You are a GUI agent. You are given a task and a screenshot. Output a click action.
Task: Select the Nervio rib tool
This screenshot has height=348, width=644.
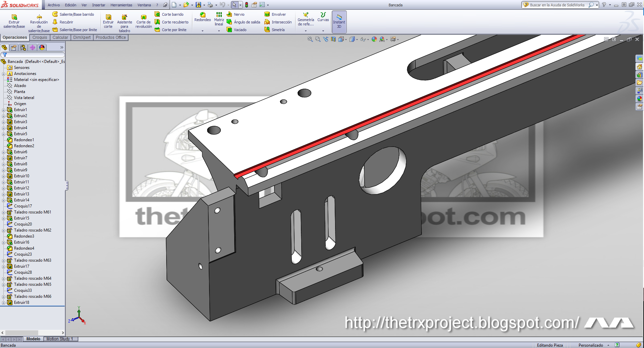coord(236,14)
